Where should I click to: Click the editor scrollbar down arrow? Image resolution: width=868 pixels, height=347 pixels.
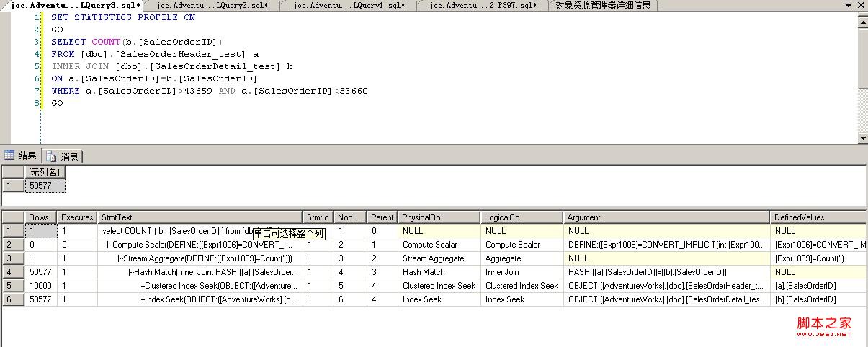click(862, 138)
